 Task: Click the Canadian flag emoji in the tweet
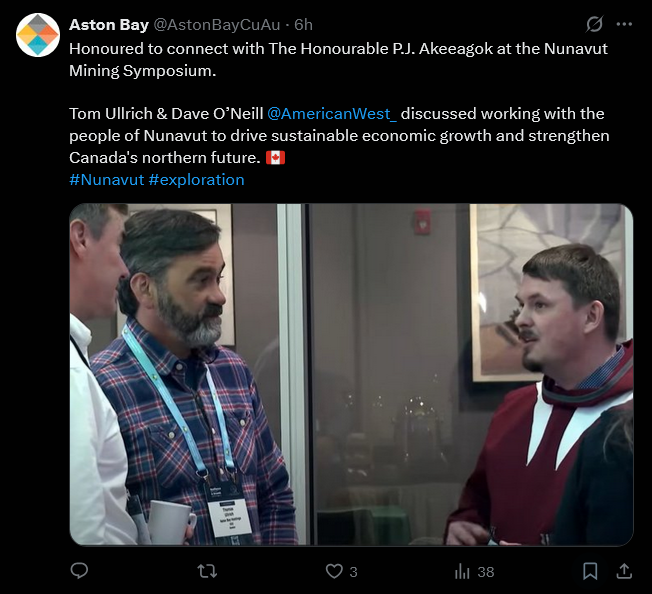pos(275,158)
